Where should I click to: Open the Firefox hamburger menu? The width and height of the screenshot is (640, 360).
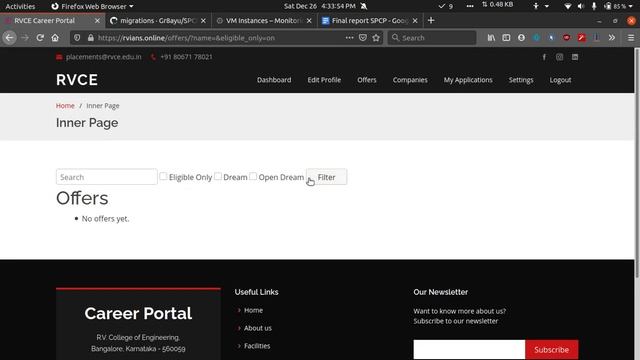631,38
